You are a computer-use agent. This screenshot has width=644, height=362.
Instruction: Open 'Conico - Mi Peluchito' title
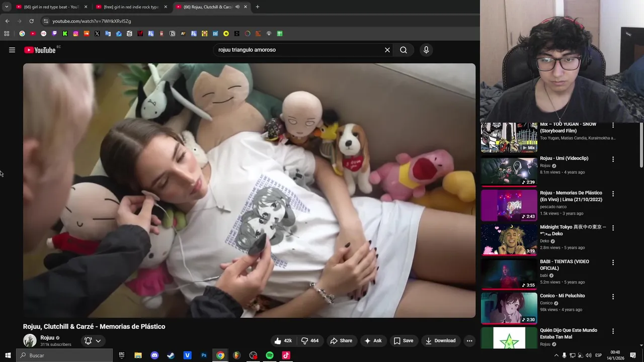(x=562, y=296)
